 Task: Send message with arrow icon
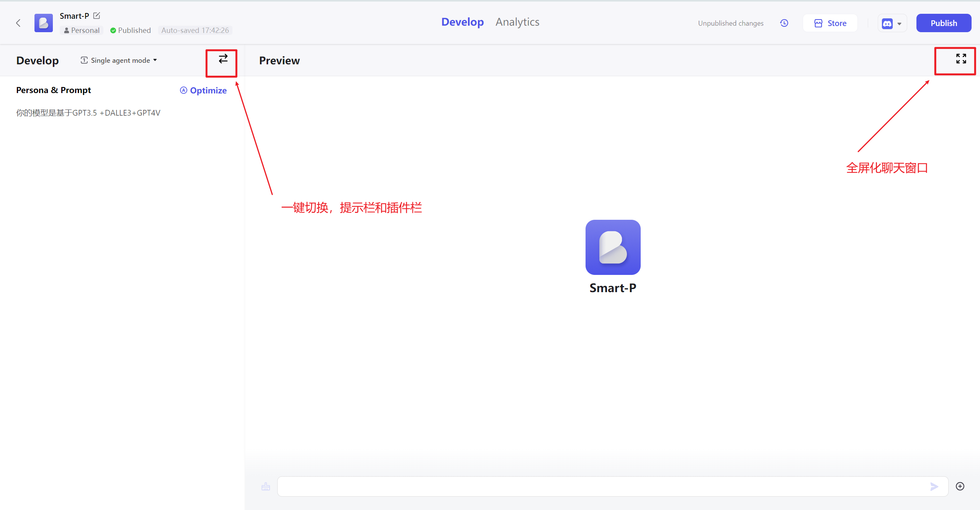coord(934,487)
